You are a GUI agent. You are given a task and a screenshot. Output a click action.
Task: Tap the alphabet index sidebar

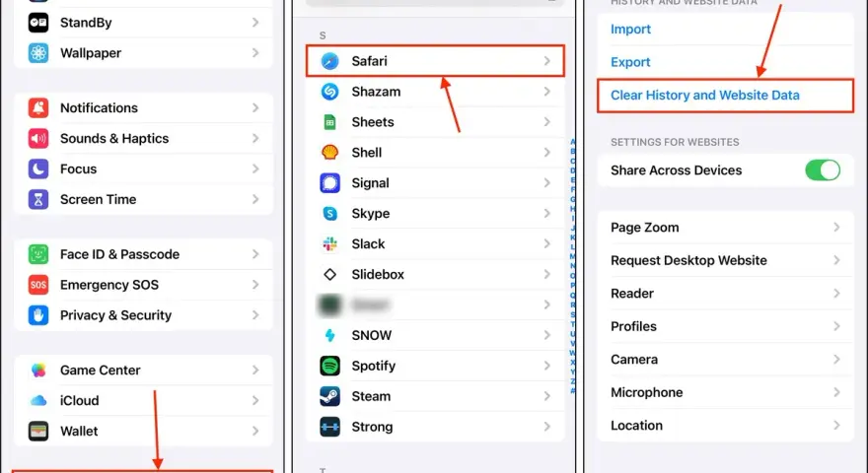[x=572, y=267]
